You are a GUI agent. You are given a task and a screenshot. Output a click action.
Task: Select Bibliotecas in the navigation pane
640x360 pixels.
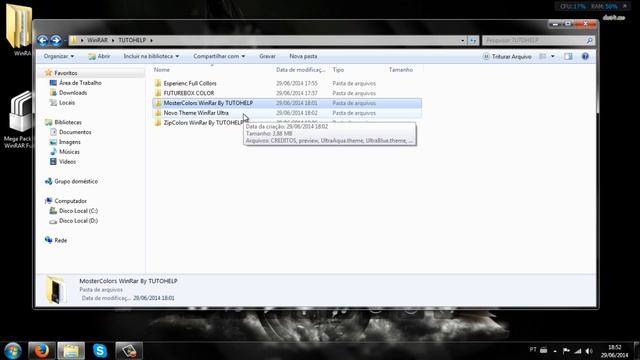(68, 122)
